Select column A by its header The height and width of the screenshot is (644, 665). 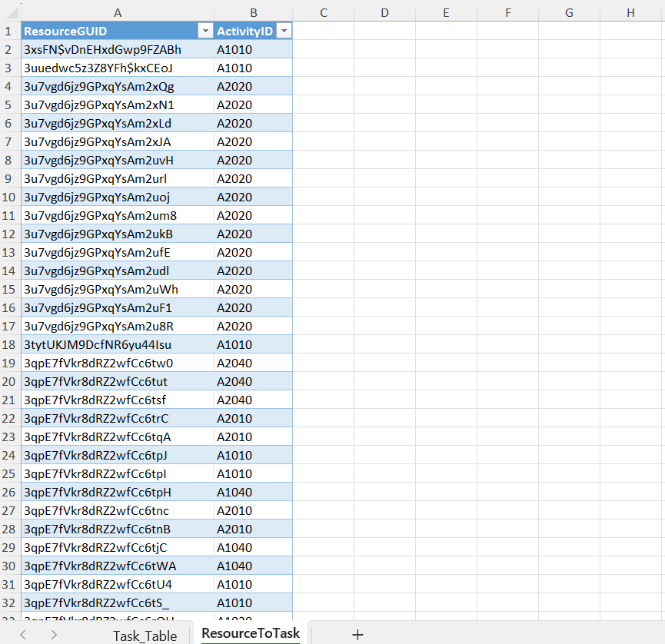[x=118, y=12]
